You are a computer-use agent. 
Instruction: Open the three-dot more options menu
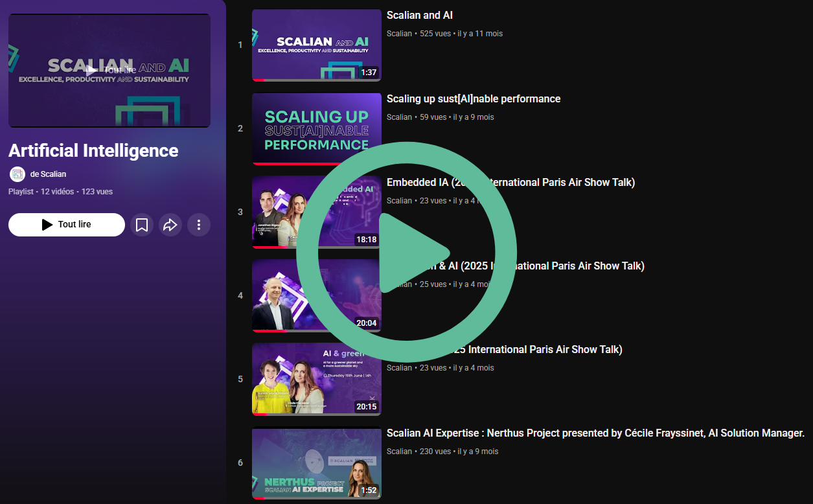point(199,225)
